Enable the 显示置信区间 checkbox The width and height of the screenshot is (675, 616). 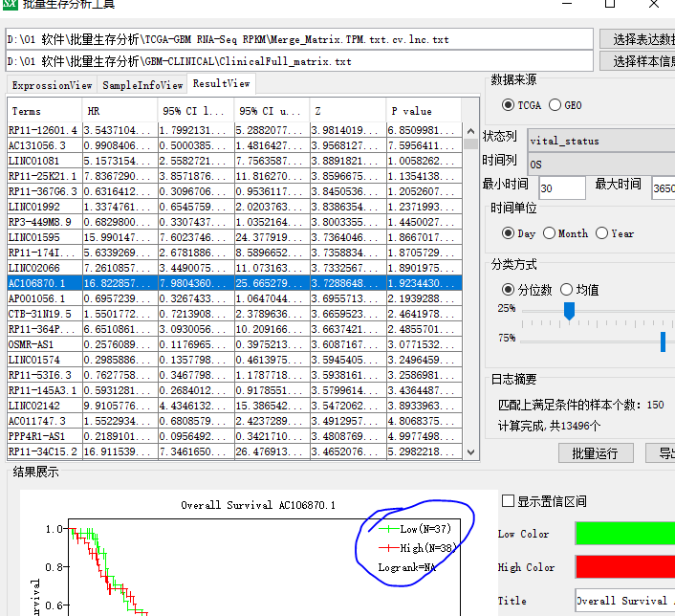pos(508,500)
